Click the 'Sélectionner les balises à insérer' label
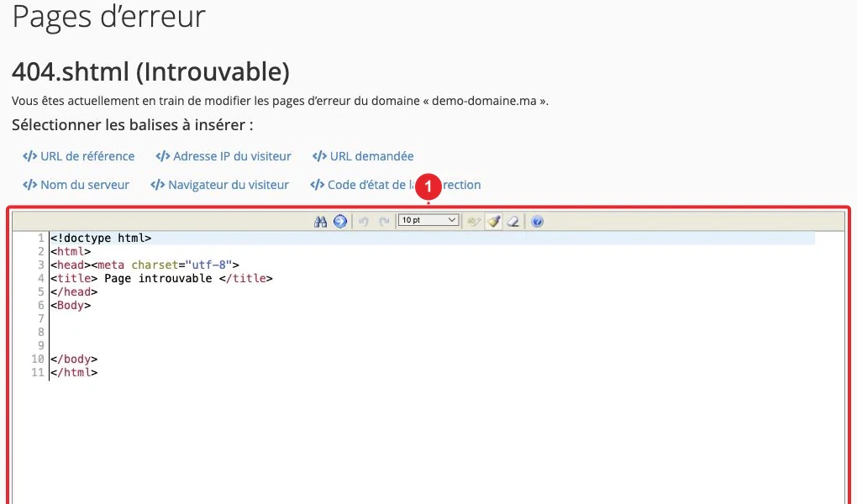This screenshot has width=857, height=504. pos(132,125)
